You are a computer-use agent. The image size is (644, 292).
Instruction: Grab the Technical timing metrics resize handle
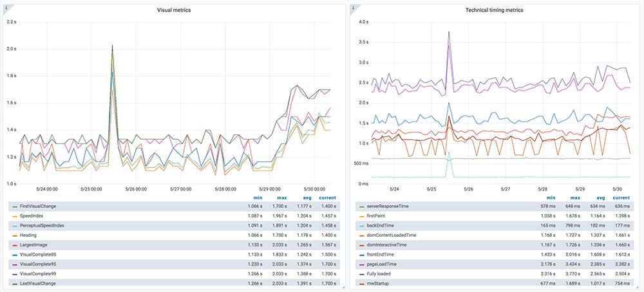638,287
